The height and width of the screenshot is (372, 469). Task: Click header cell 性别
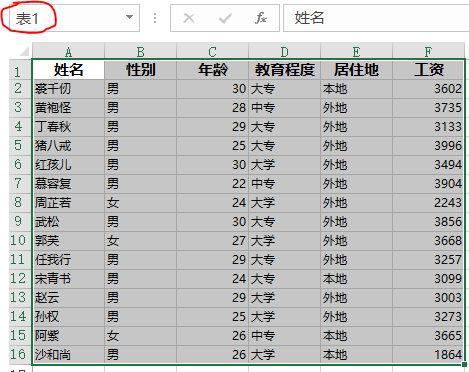[x=140, y=70]
